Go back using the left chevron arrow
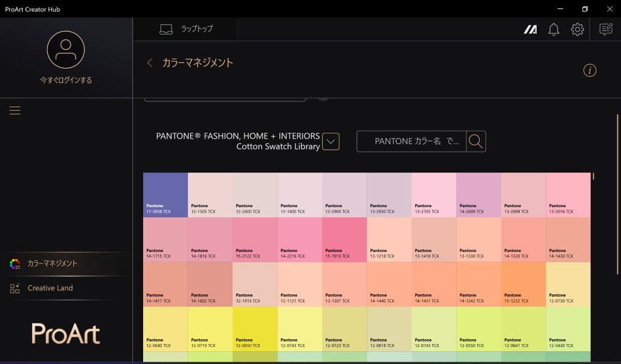 tap(150, 63)
